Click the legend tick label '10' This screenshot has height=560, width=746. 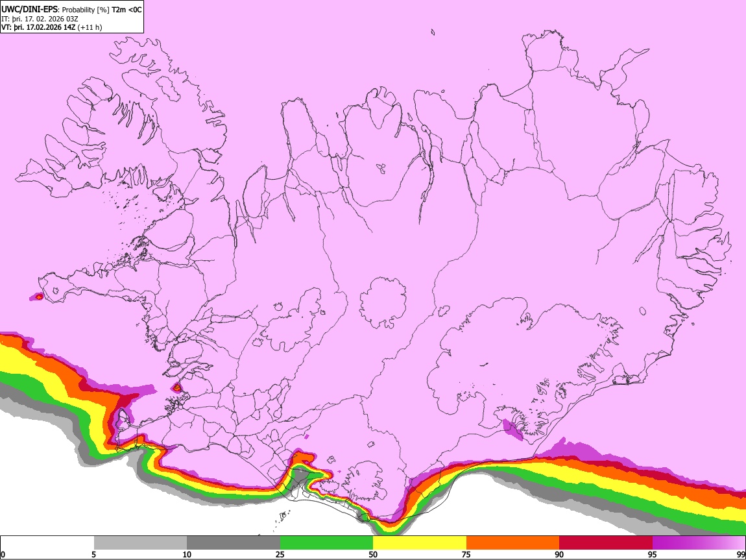[187, 554]
